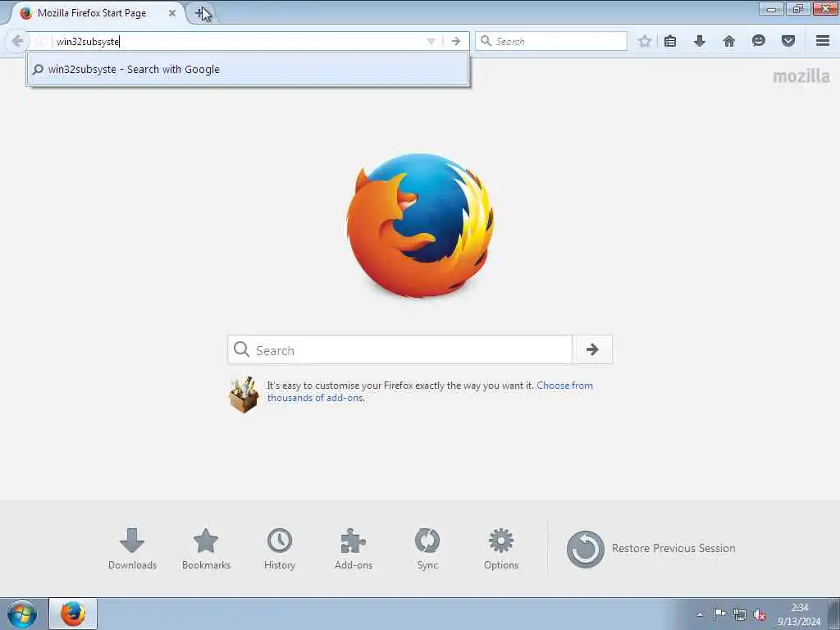The height and width of the screenshot is (630, 840).
Task: Click the muted volume tray icon
Action: (x=760, y=614)
